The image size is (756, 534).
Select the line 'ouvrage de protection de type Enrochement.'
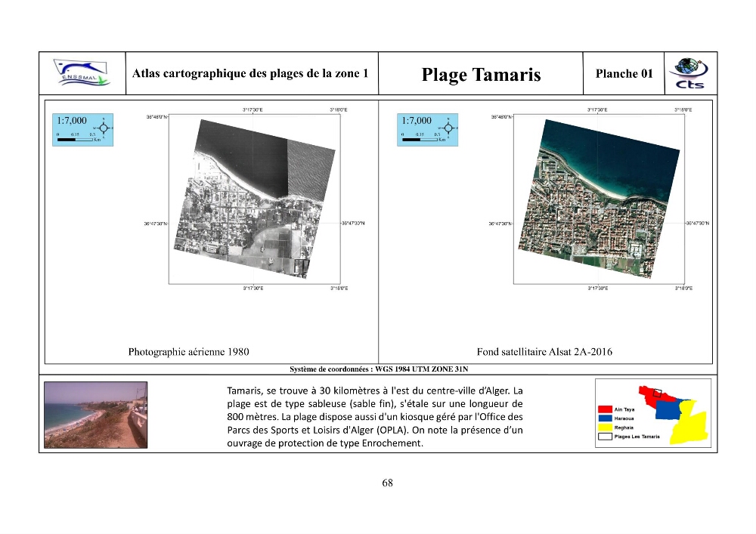tap(325, 443)
